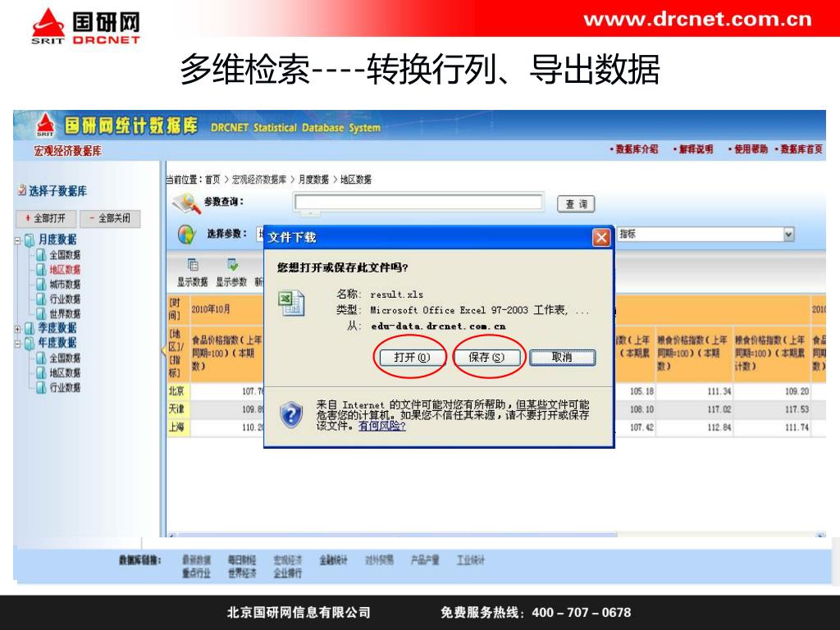Screen dimensions: 840x630
Task: Click the 117.53 table cell
Action: [771, 409]
